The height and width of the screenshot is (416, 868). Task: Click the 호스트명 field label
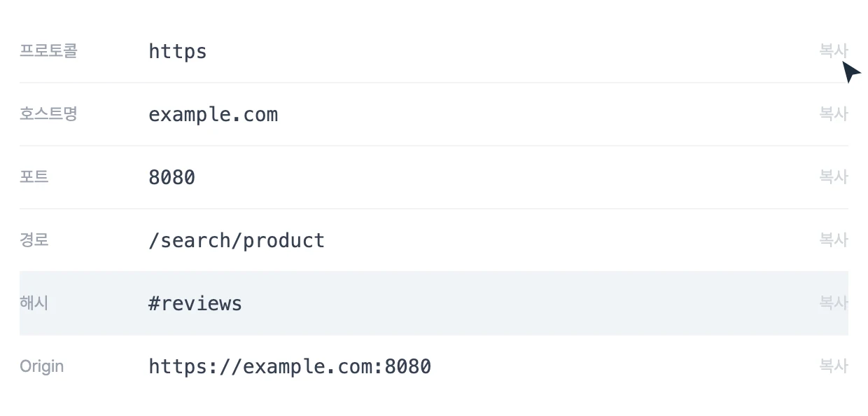(x=48, y=114)
